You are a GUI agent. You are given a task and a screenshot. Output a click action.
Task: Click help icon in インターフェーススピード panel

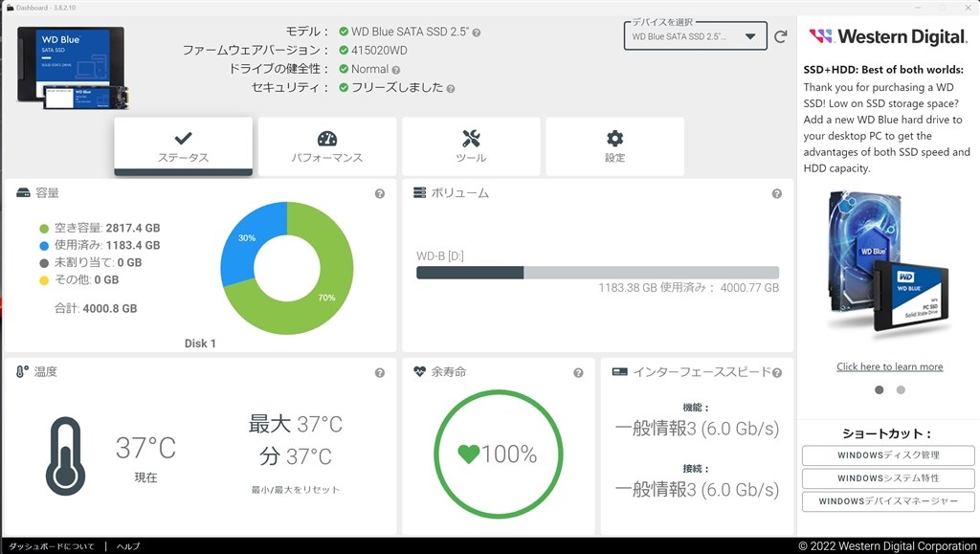777,373
